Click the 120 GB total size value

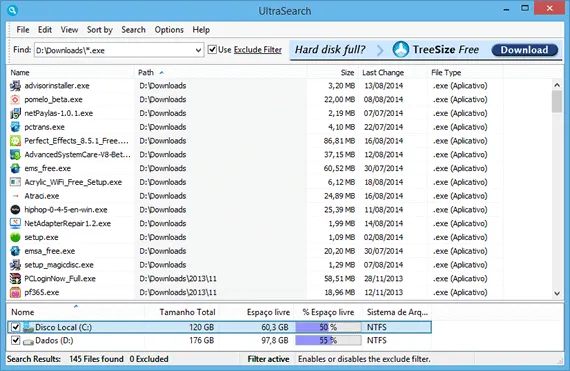(201, 327)
